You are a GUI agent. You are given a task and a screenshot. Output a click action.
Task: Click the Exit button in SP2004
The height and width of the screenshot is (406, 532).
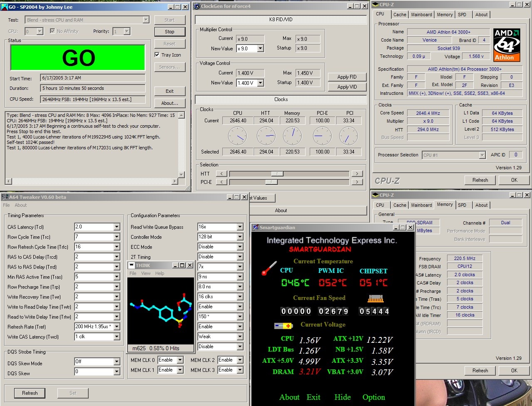pos(169,91)
